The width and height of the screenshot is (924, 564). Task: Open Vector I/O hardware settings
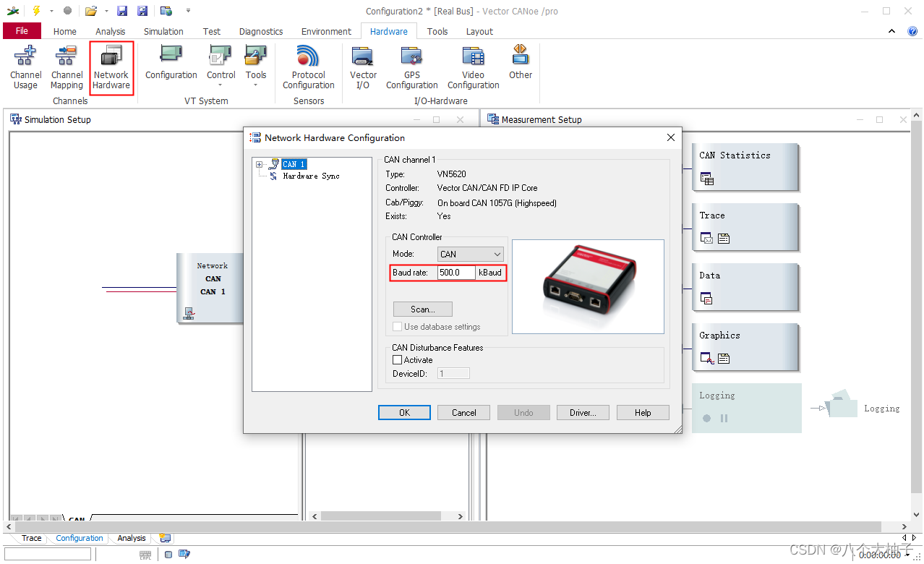click(363, 67)
